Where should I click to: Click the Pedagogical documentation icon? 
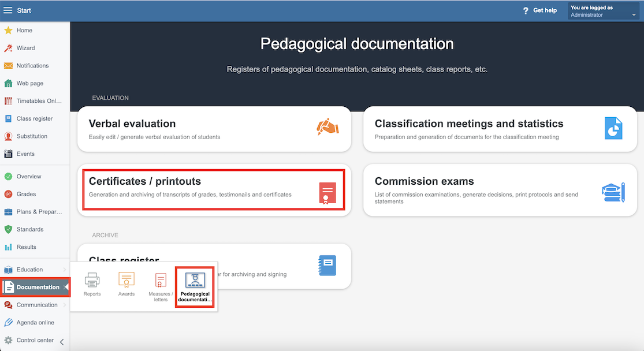tap(195, 281)
